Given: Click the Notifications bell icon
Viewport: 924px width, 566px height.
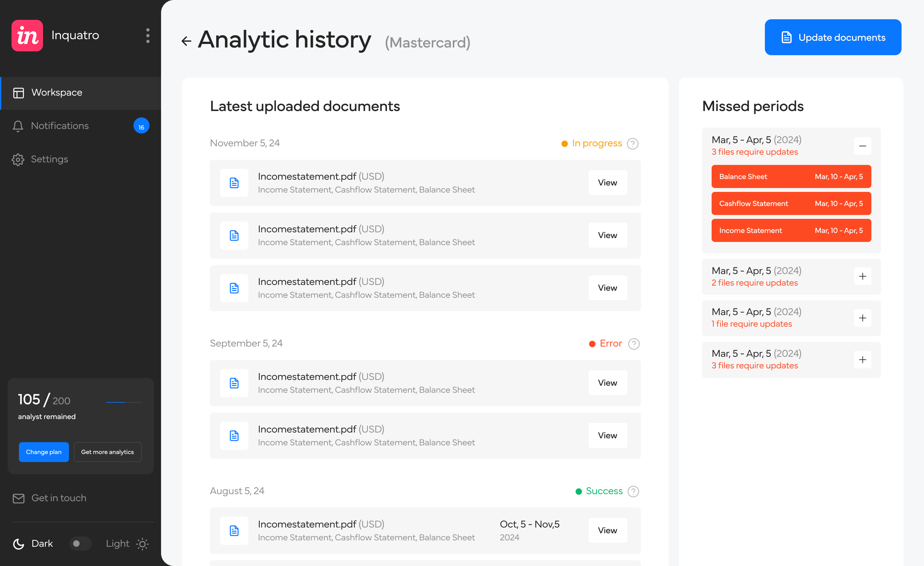Looking at the screenshot, I should coord(18,126).
